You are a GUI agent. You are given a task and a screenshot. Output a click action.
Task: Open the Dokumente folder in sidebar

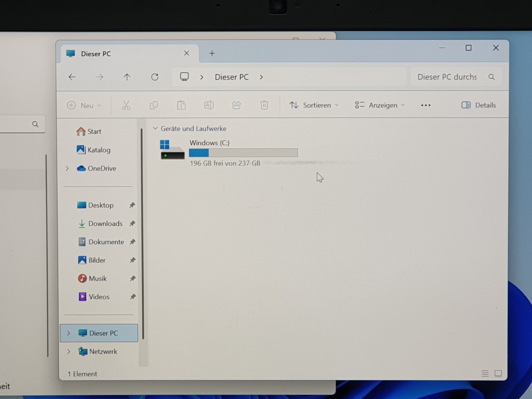tap(101, 242)
